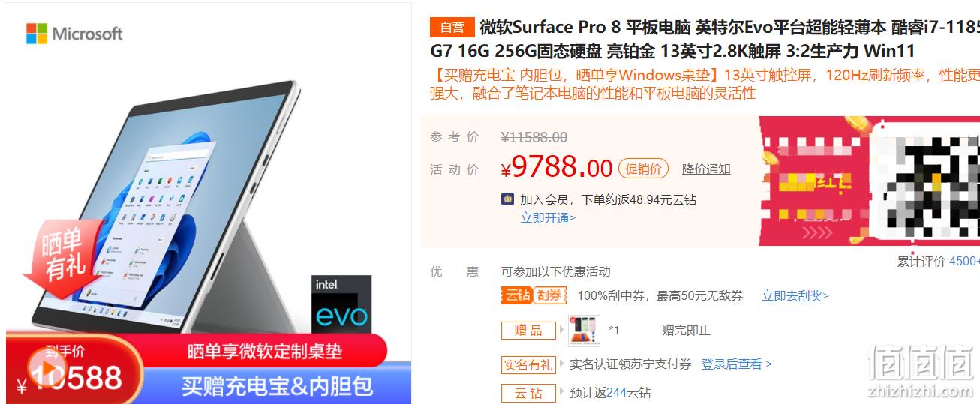
Task: Click 登录后查看 > link
Action: 736,364
